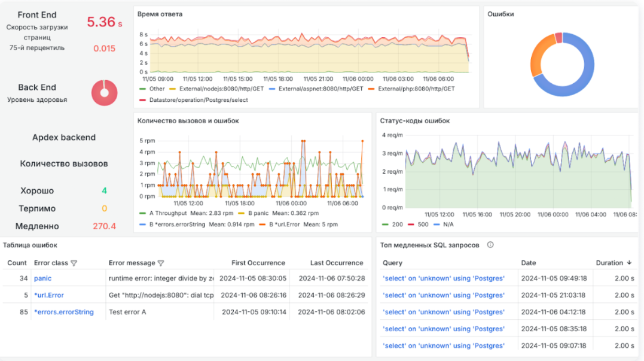The height and width of the screenshot is (361, 644).
Task: Toggle the Other series in Время ответа legend
Action: tap(153, 89)
